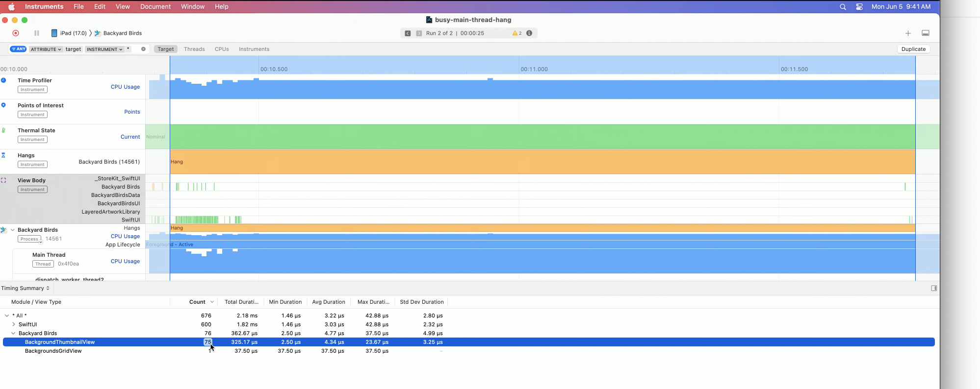Click Current on the Thermal State track
The image size is (980, 389).
[x=130, y=137]
